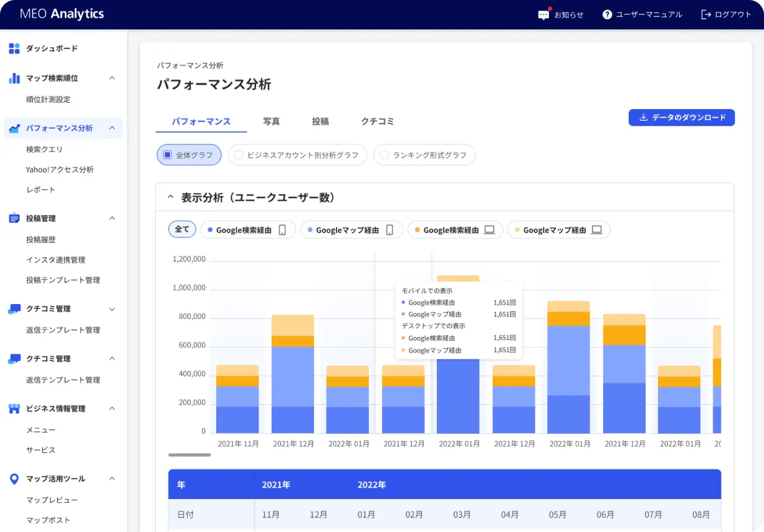Collapse the パフォーマンス分析 sidebar menu chevron
Screen dimensions: 764x532
[x=112, y=128]
